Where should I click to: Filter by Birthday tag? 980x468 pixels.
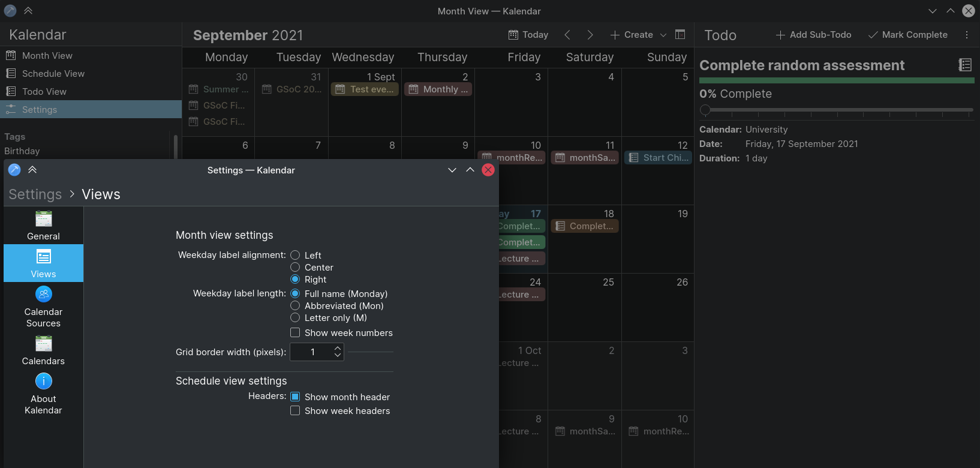click(22, 151)
